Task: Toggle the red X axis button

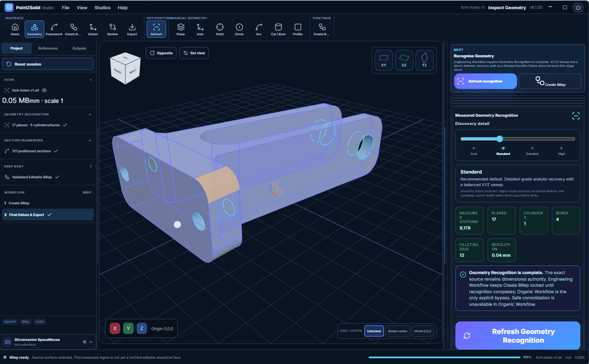Action: point(115,328)
